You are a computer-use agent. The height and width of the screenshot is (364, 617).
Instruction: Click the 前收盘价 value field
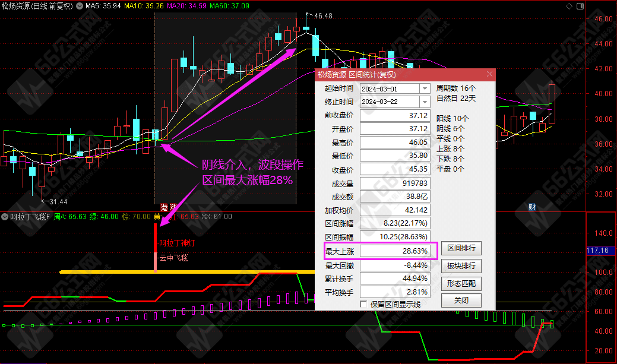[394, 115]
